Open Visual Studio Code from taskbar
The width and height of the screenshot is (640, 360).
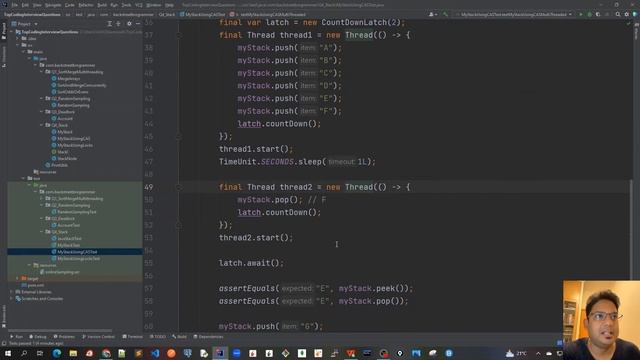[155, 353]
